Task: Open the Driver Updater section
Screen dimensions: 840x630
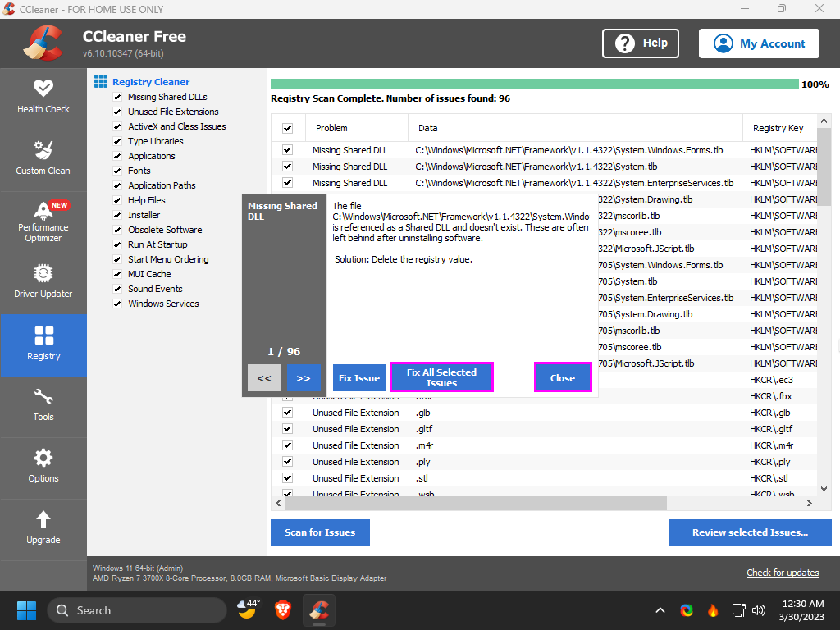Action: coord(43,283)
